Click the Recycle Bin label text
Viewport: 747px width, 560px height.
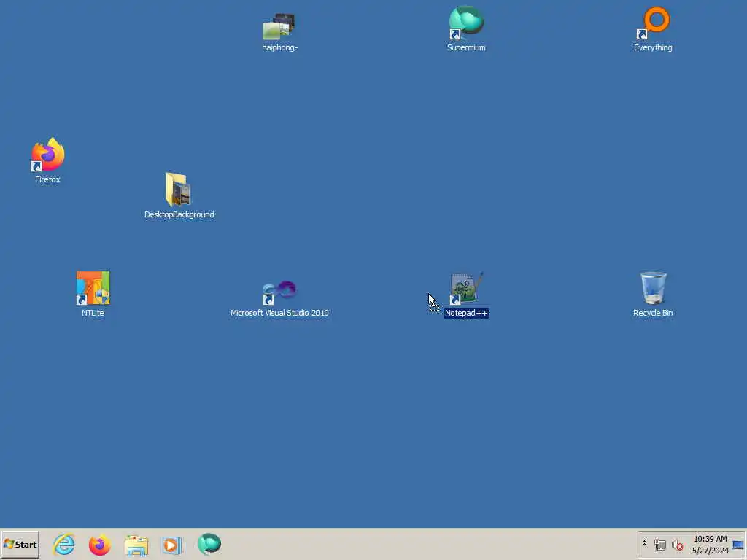653,313
